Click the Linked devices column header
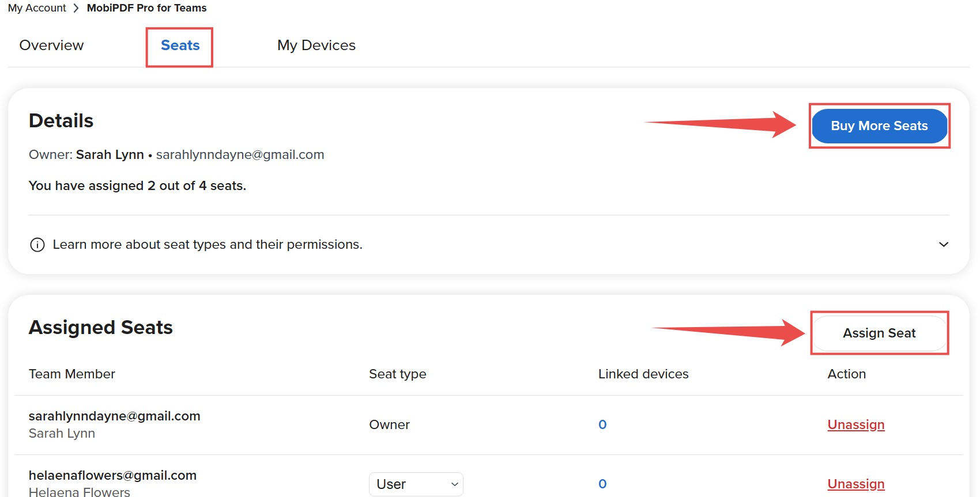This screenshot has height=497, width=980. tap(643, 374)
